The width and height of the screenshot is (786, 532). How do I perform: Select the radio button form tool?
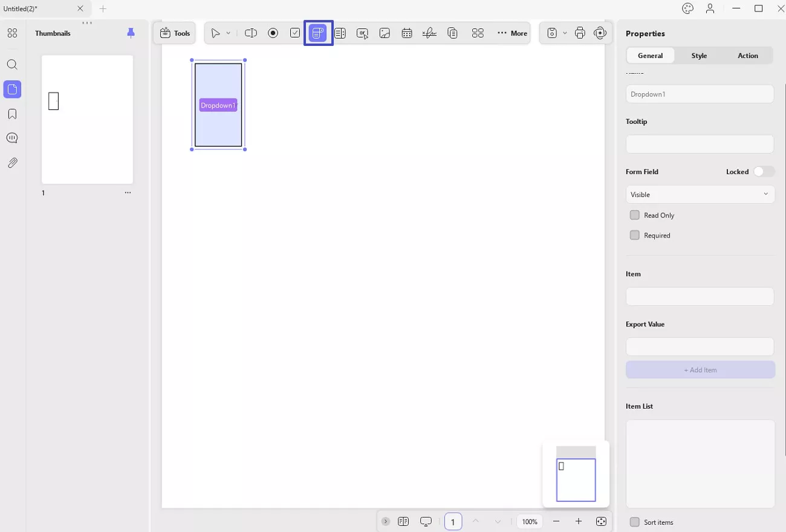(x=273, y=33)
